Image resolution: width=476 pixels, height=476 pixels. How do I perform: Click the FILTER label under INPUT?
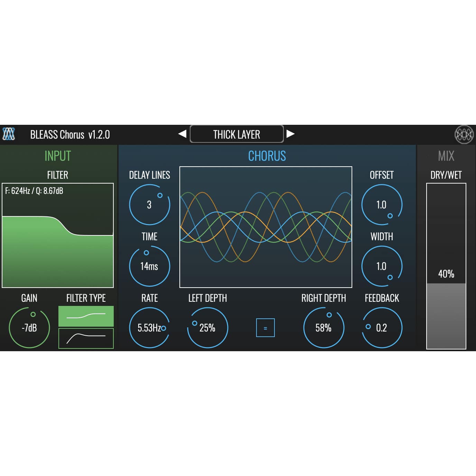point(58,175)
